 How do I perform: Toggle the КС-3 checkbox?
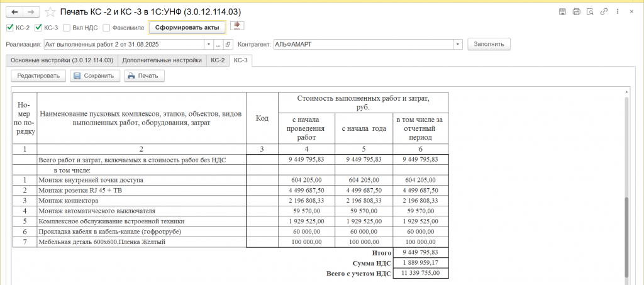coord(38,28)
